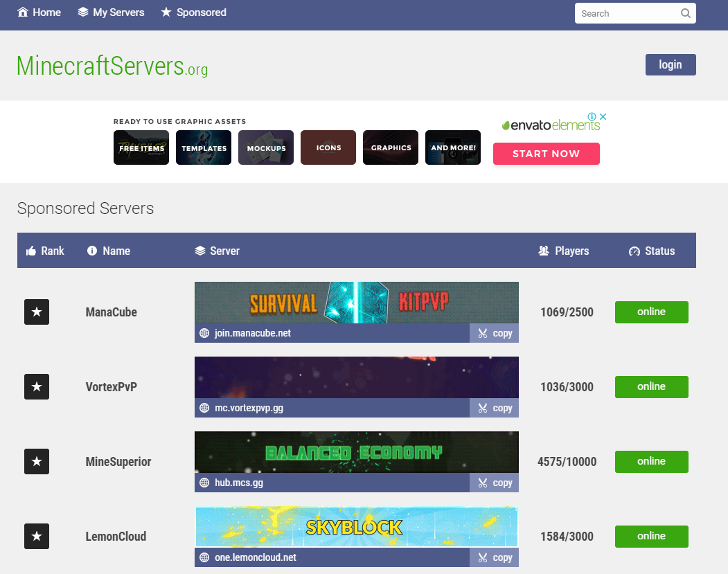The image size is (728, 574).
Task: Click the star rank icon for ManaCube
Action: [37, 312]
